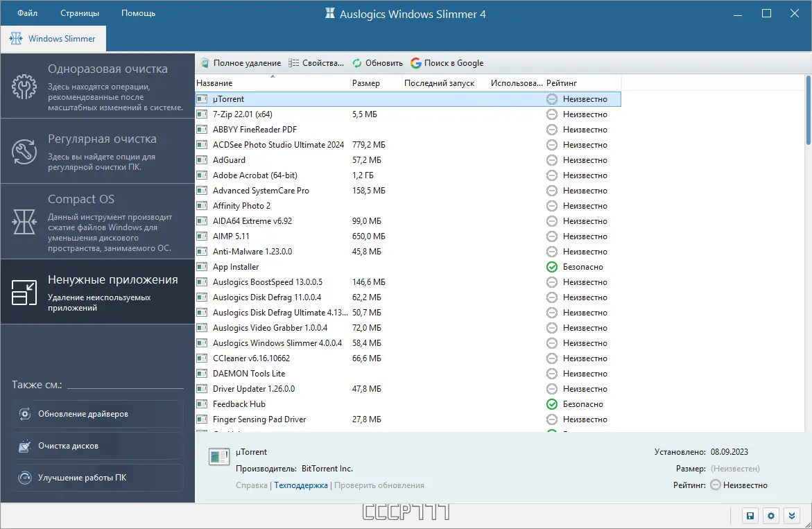Open the Страницы menu
812x529 pixels.
tap(79, 12)
